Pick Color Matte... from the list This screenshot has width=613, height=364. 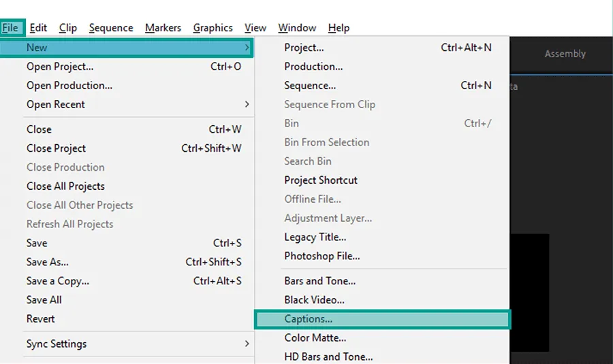pos(382,338)
